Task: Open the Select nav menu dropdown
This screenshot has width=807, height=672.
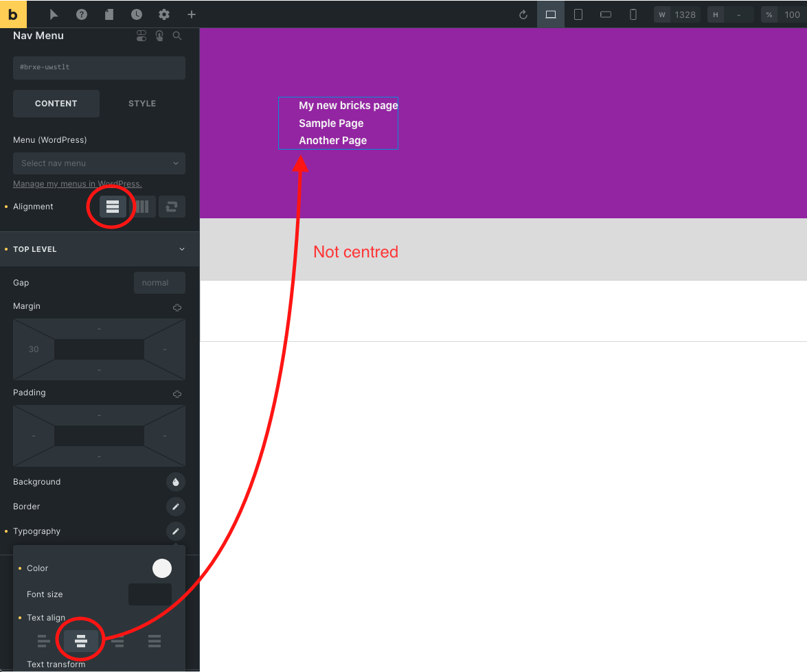Action: tap(99, 163)
